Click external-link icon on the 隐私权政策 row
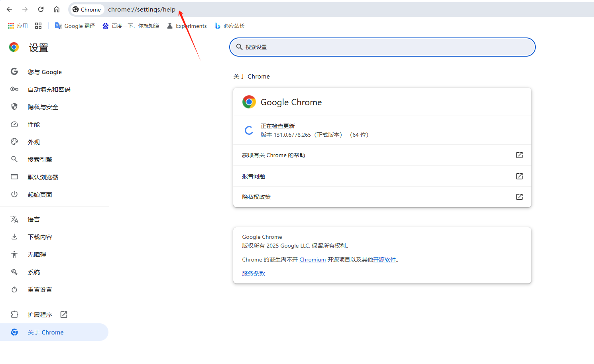This screenshot has height=364, width=594. pos(519,197)
